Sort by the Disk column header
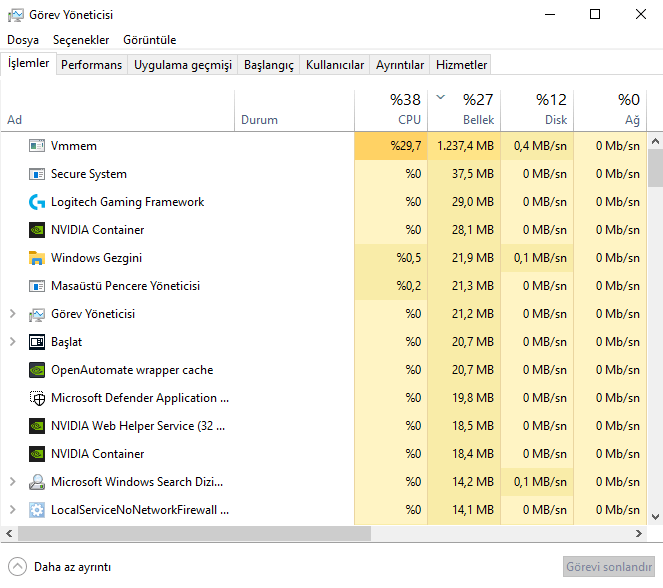663x588 pixels. click(537, 111)
